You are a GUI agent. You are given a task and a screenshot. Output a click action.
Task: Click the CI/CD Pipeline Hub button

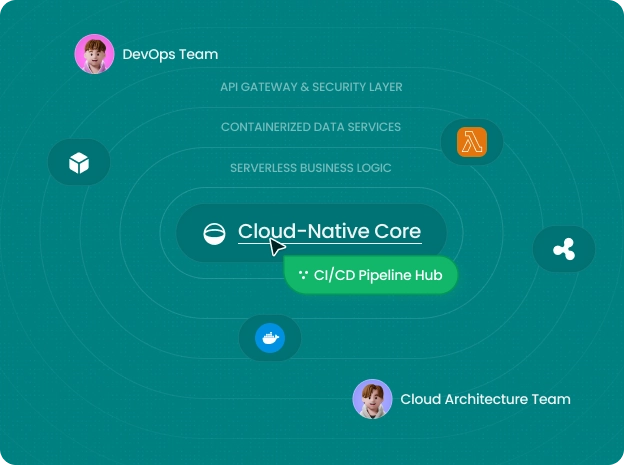371,275
